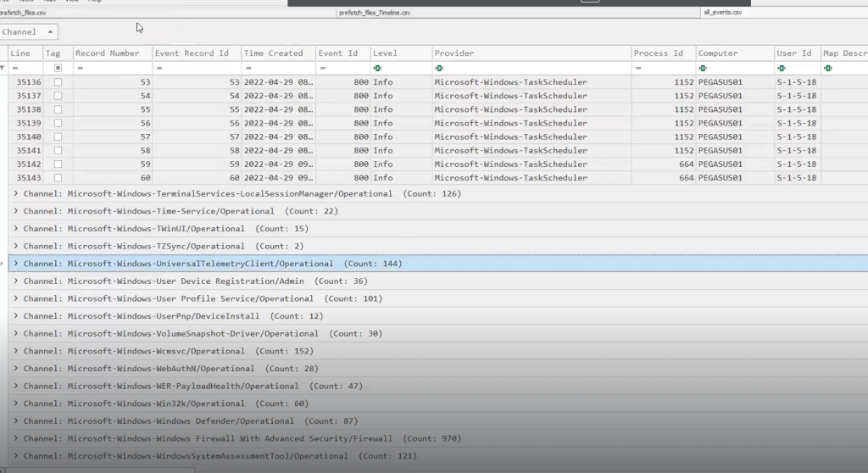Open the User Id column filter icon
Image resolution: width=868 pixels, height=473 pixels.
[781, 68]
